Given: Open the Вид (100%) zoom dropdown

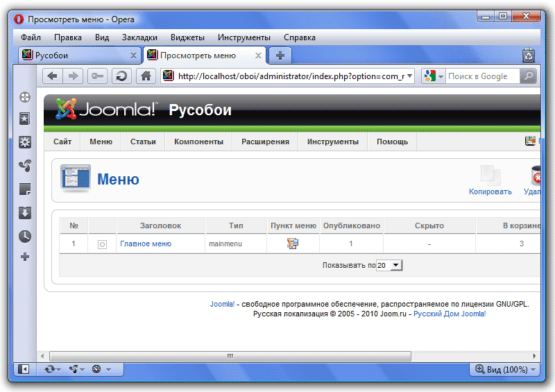Looking at the screenshot, I should [x=506, y=370].
